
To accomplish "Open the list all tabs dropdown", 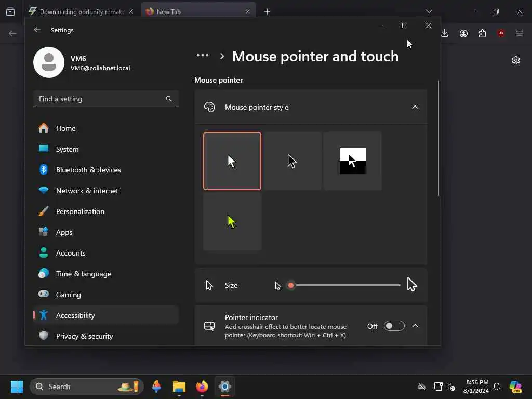I will pos(429,11).
